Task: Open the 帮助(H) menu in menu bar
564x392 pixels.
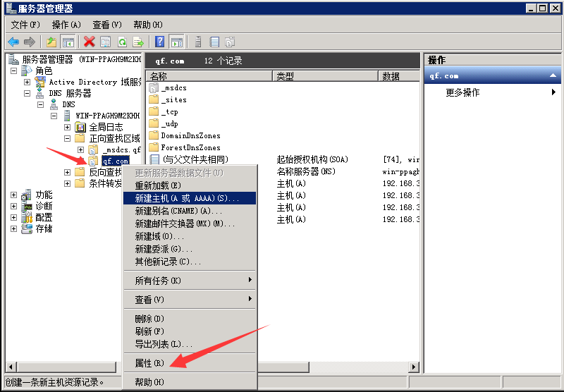Action: click(148, 25)
